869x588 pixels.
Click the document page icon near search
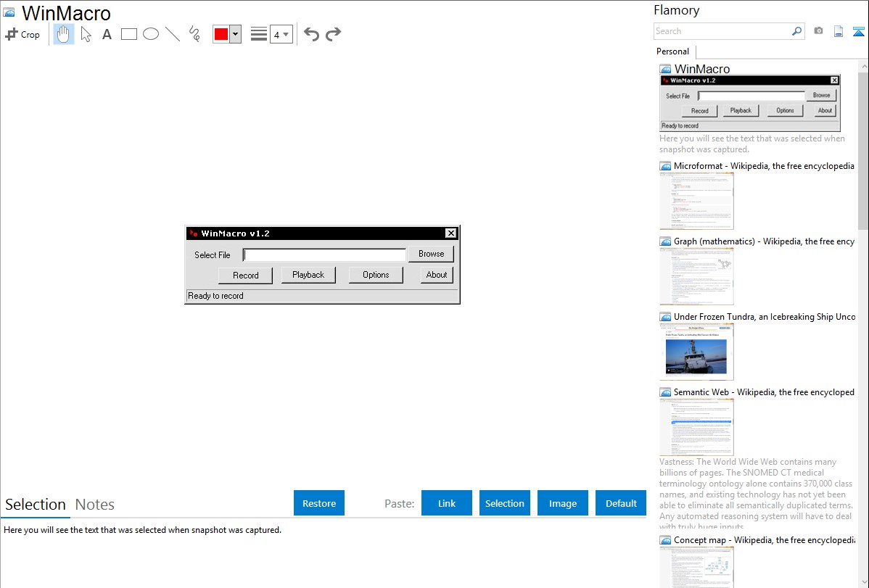[x=839, y=31]
